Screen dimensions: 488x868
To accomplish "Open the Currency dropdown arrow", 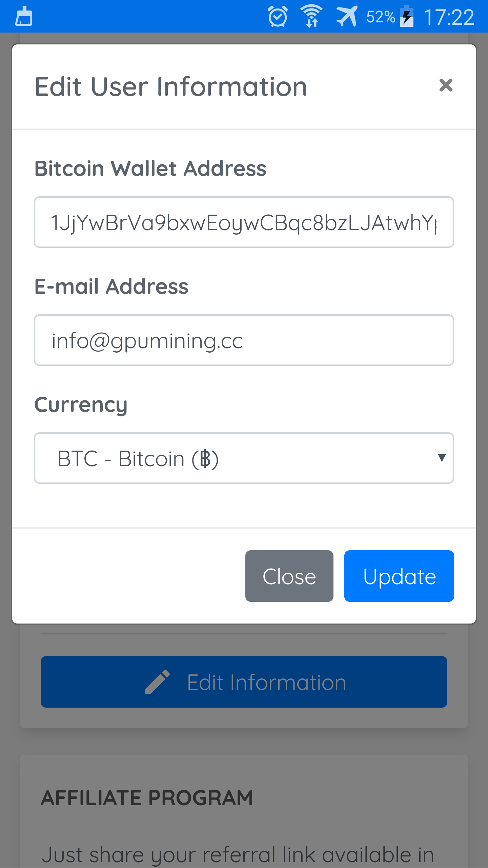I will (x=442, y=458).
